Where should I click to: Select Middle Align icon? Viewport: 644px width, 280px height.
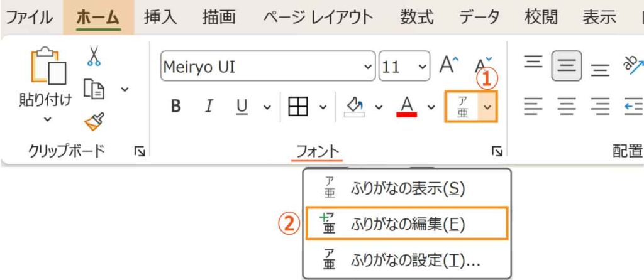tap(567, 66)
